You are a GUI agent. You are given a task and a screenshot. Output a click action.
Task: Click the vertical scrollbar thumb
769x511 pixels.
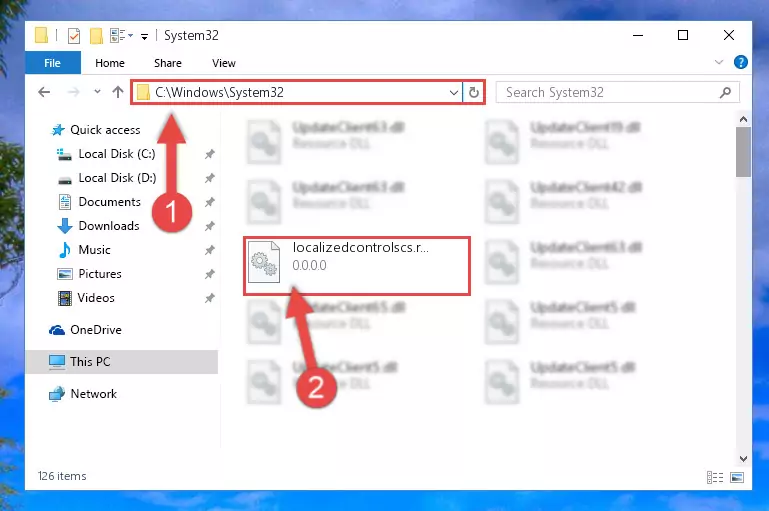click(x=743, y=152)
